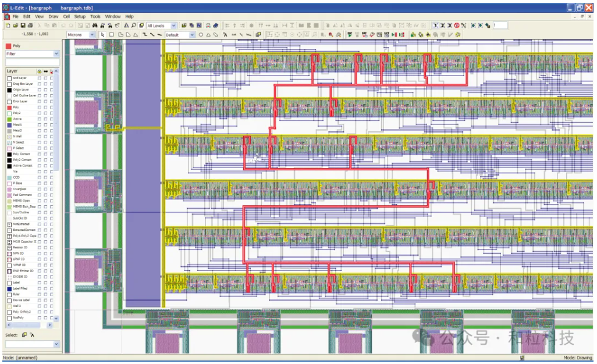Choose the Box drawing tool

111,35
